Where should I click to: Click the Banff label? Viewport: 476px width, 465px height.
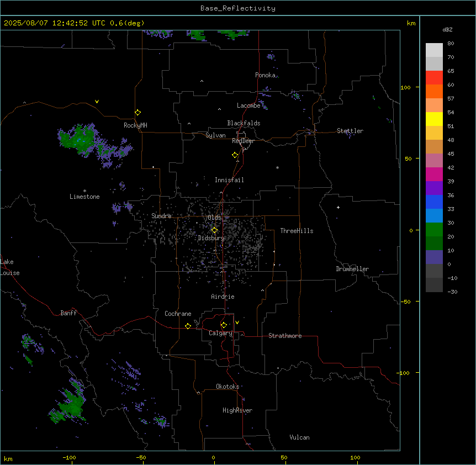click(68, 313)
